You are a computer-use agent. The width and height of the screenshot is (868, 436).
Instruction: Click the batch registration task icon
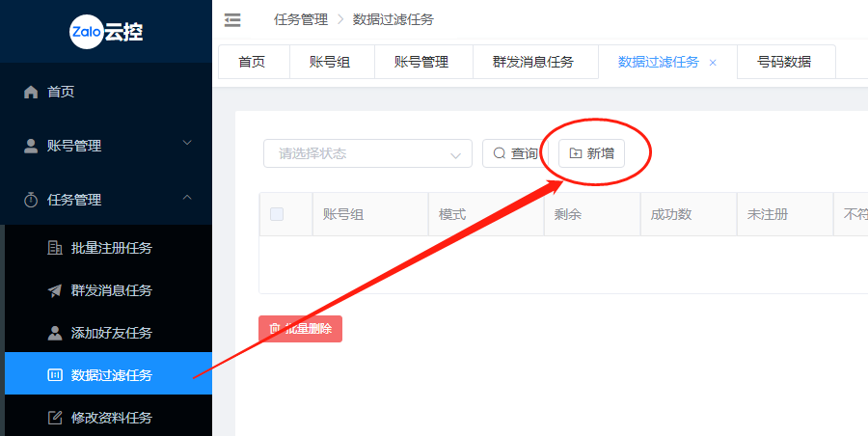(x=55, y=248)
